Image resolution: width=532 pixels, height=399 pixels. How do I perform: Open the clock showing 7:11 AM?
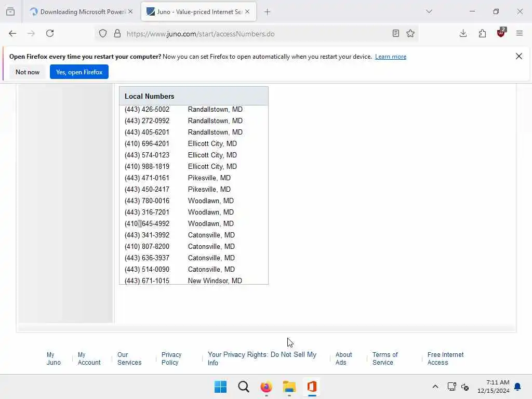point(494,387)
